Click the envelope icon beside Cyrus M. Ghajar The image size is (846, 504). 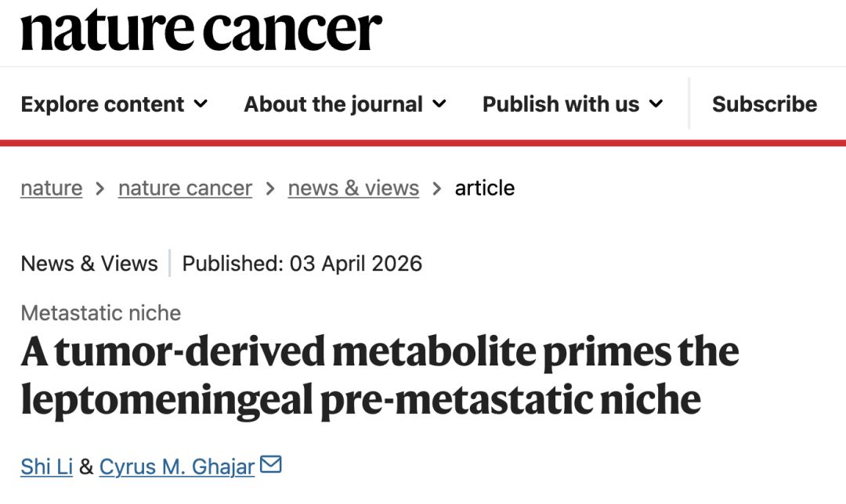(270, 465)
